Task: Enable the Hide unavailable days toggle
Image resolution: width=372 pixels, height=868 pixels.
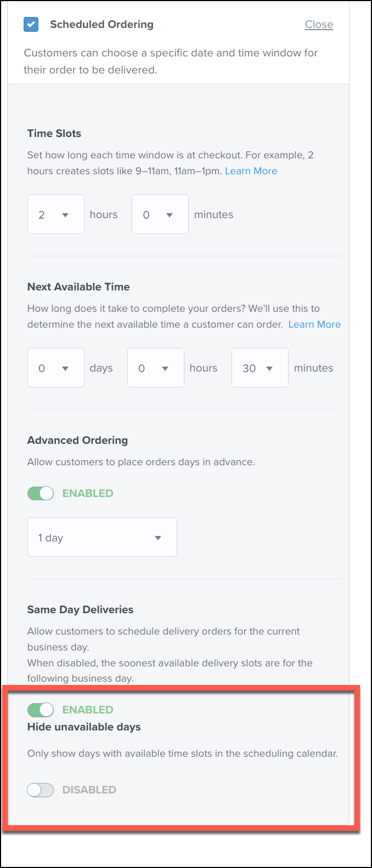Action: [x=41, y=790]
